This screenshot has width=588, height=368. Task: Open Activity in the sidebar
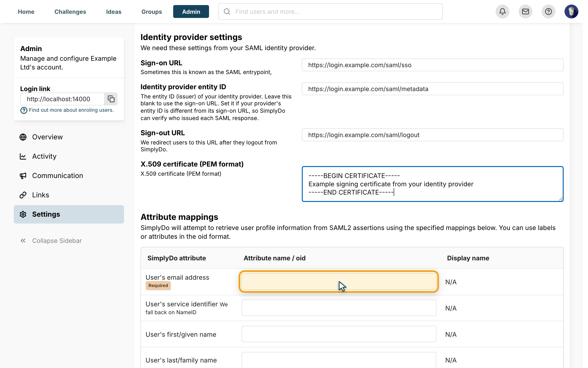coord(69,156)
